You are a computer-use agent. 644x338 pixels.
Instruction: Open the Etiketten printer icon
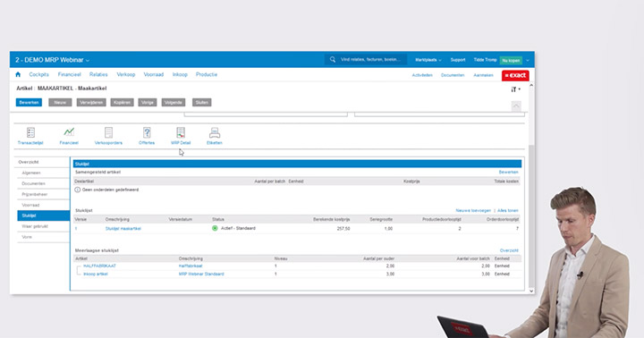215,132
